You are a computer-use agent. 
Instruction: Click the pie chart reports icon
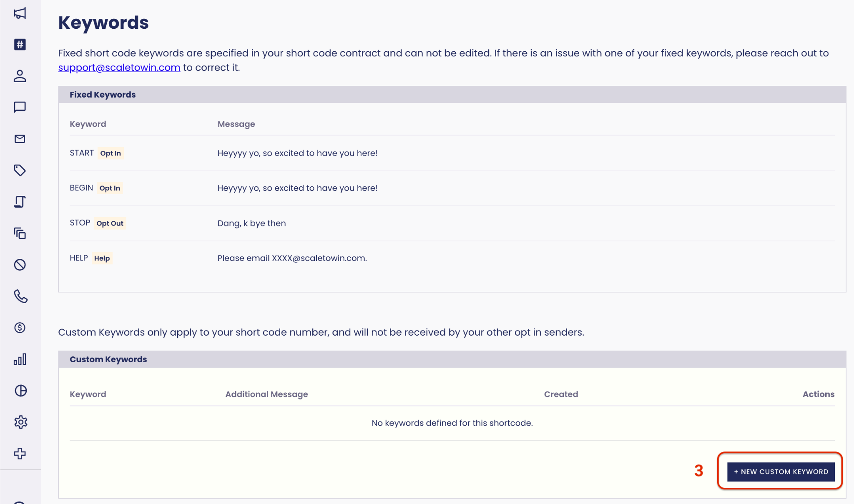(20, 391)
